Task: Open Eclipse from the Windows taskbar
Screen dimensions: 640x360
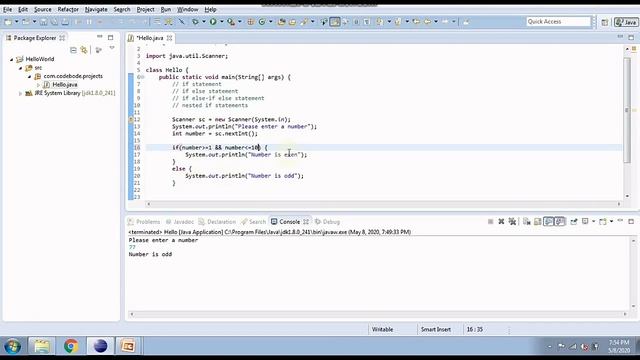Action: [100, 346]
